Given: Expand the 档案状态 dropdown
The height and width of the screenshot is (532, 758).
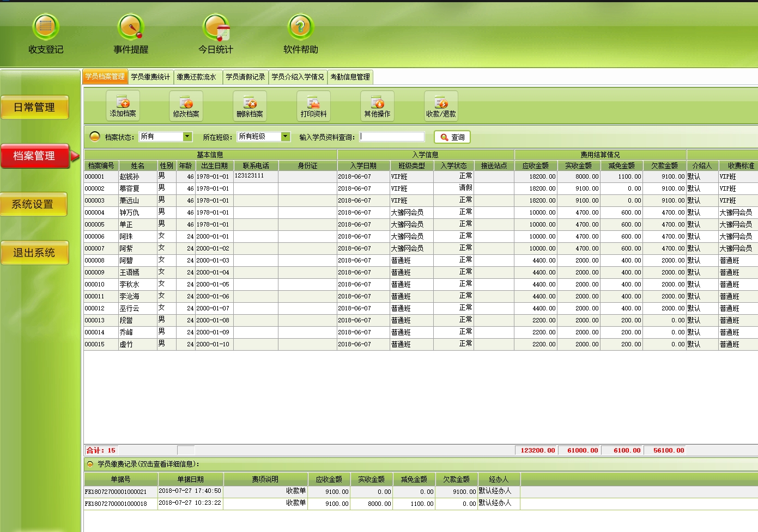Looking at the screenshot, I should point(187,137).
